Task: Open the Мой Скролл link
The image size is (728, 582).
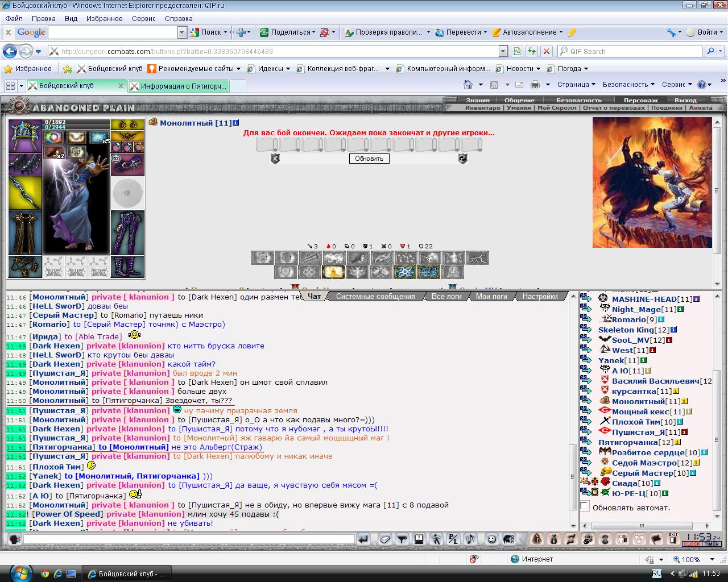Action: pyautogui.click(x=556, y=107)
